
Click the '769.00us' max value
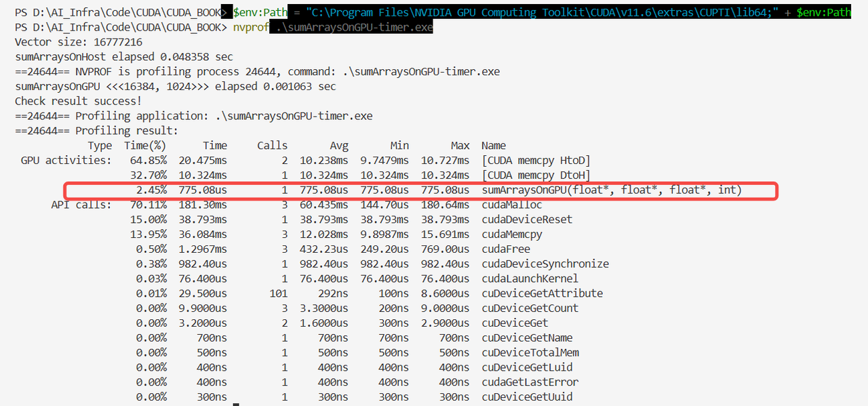click(x=445, y=249)
